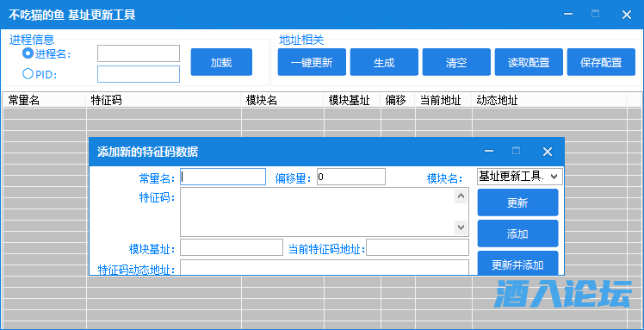Click the 生成 button
Viewport: 644px width, 330px height.
(384, 62)
